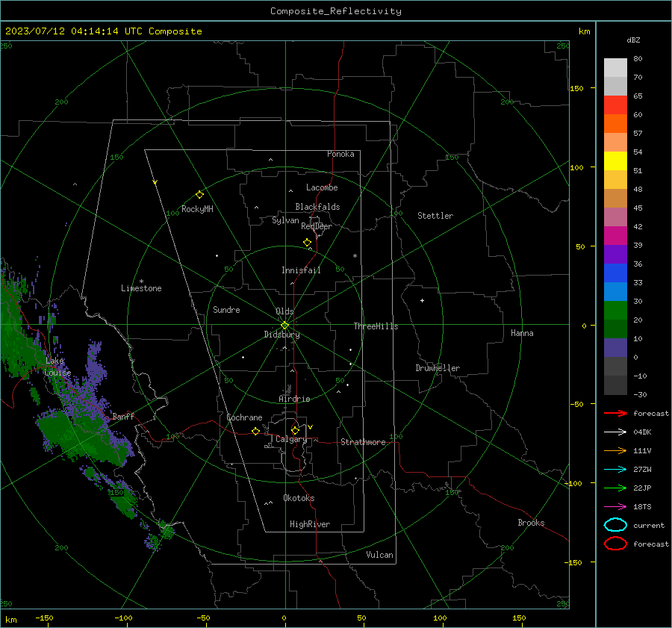The width and height of the screenshot is (672, 628).
Task: Click the Lacombe label
Action: coord(322,187)
